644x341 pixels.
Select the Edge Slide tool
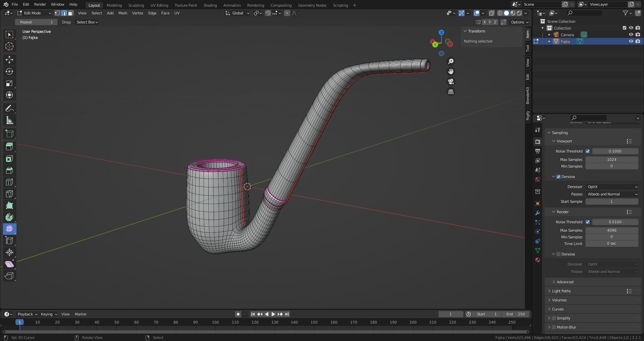[x=9, y=241]
